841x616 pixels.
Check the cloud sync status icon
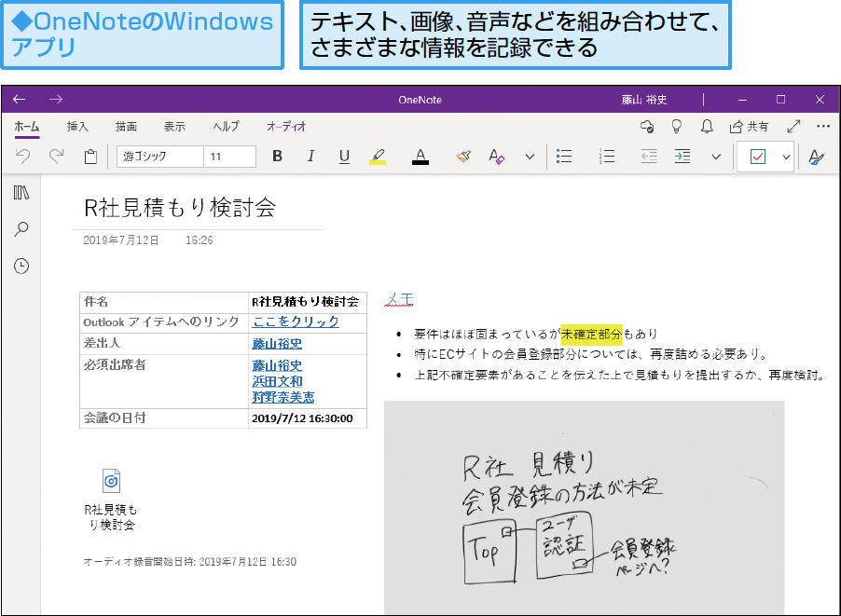click(x=647, y=127)
